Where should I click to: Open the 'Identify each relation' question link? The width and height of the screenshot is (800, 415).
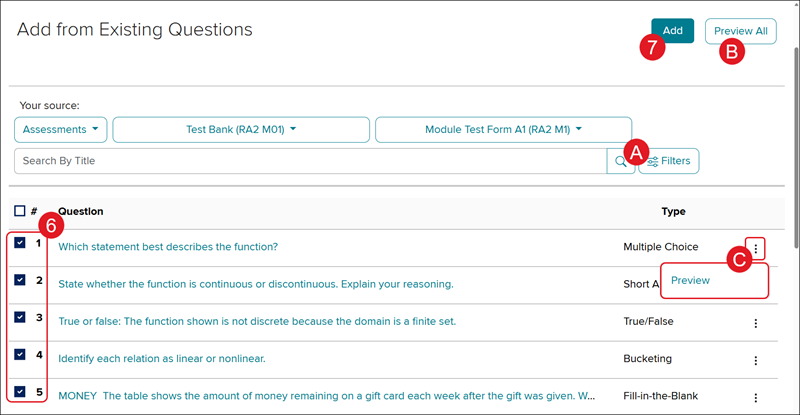[x=161, y=358]
